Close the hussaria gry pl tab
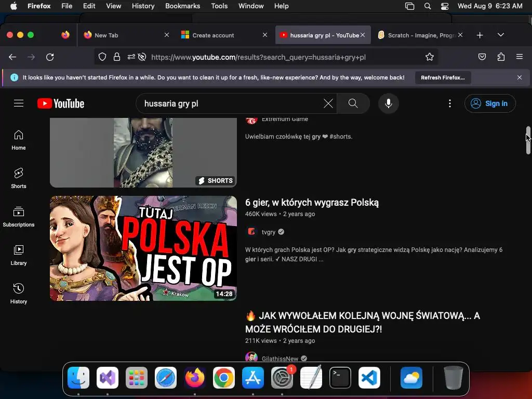The width and height of the screenshot is (532, 399). click(363, 35)
